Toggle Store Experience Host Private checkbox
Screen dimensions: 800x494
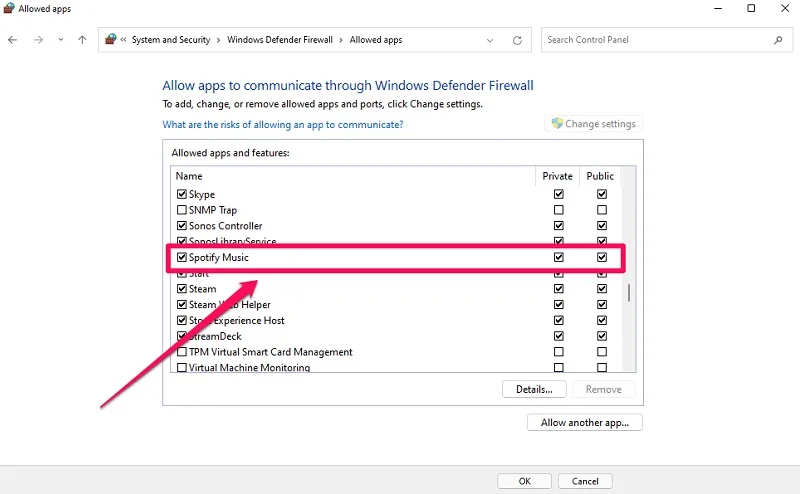[559, 320]
